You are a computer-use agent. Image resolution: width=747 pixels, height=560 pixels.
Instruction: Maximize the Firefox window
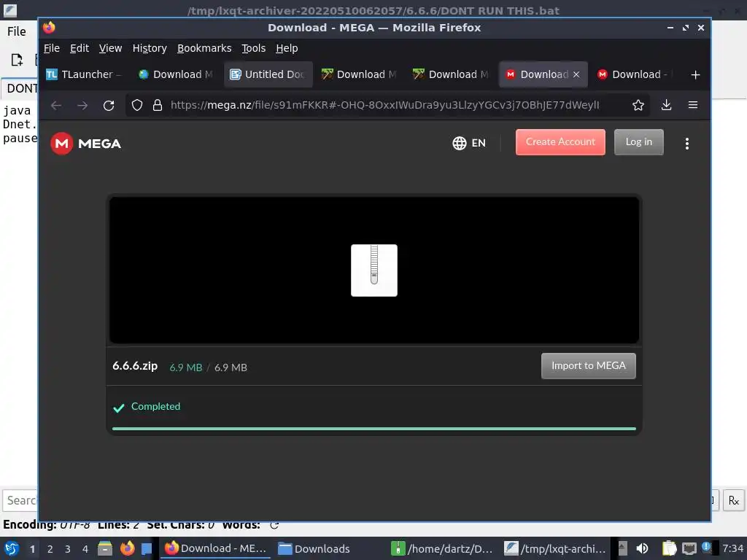coord(686,28)
